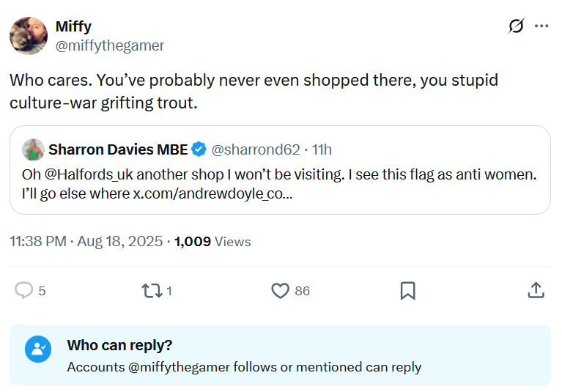Viewport: 562px width, 392px height.
Task: Open Miffy's profile avatar picture
Action: (x=29, y=36)
